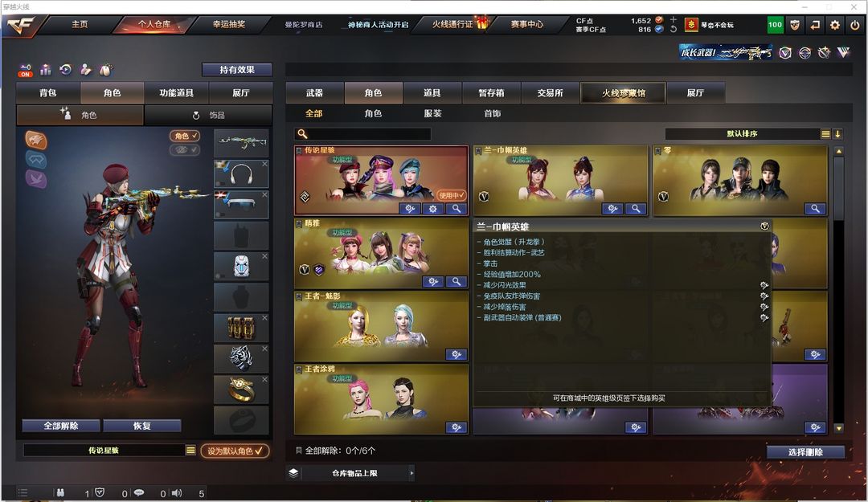Toggle 全部解除 selection checkbox
The height and width of the screenshot is (502, 868).
299,451
